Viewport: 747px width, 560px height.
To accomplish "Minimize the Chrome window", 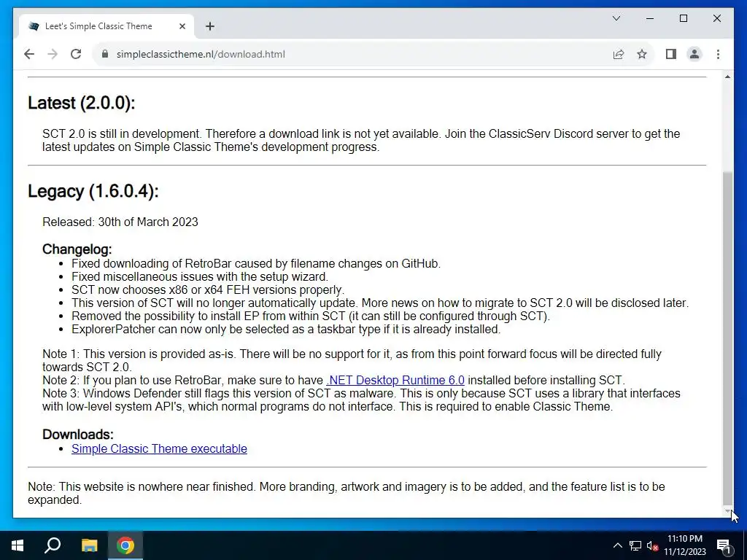I will (650, 18).
